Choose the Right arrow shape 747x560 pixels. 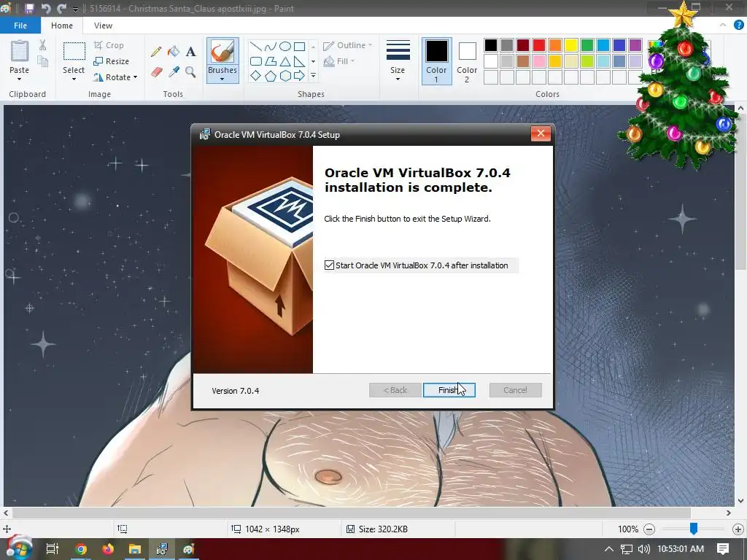pyautogui.click(x=299, y=76)
